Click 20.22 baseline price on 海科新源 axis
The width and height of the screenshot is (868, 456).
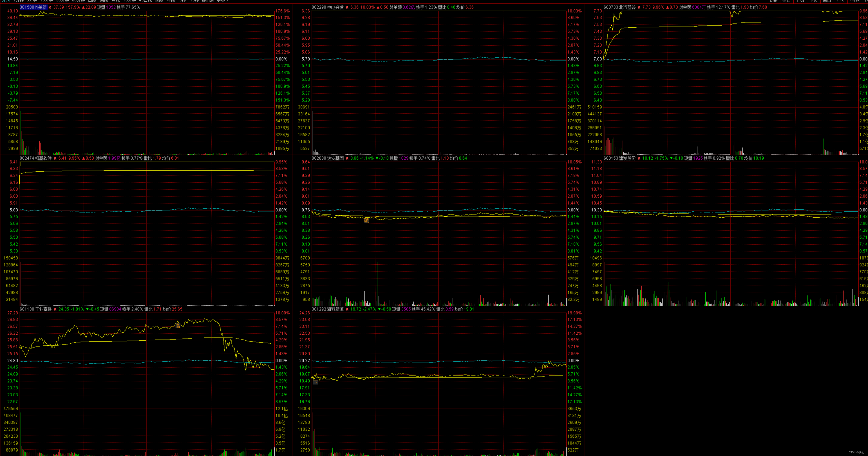coord(305,360)
